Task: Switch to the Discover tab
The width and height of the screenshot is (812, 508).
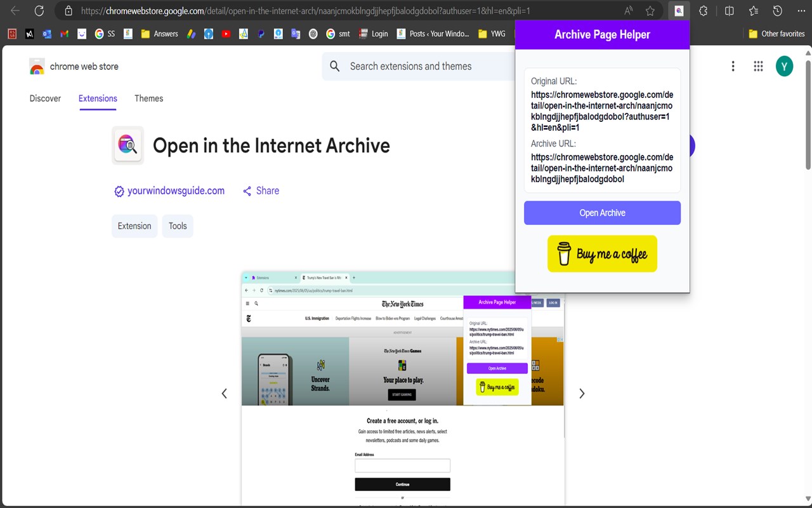Action: click(46, 98)
